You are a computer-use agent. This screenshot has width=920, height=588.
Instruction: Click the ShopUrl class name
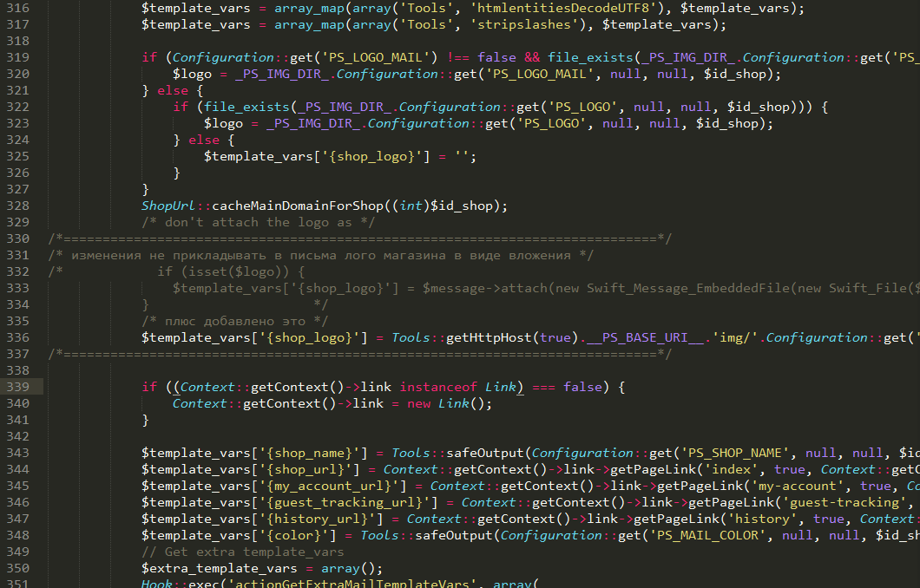click(x=168, y=206)
